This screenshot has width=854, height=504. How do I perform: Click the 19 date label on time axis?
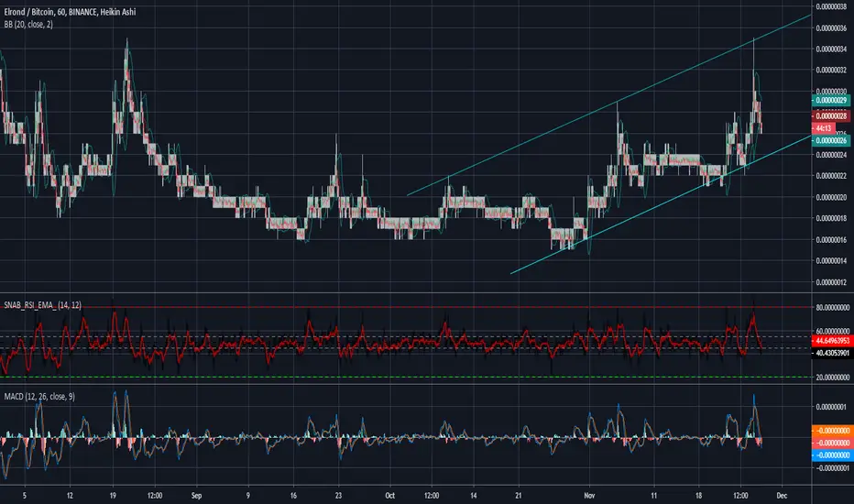point(113,496)
